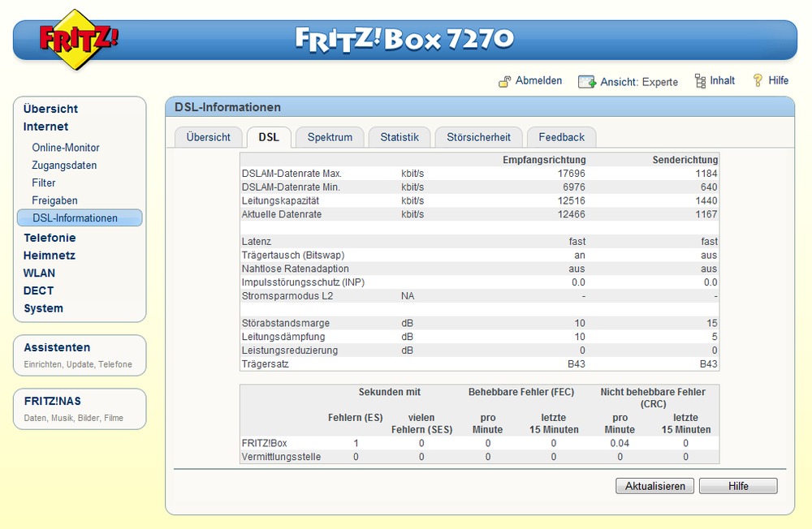Click the Empfangsrichtung column header
The height and width of the screenshot is (529, 812).
point(544,160)
